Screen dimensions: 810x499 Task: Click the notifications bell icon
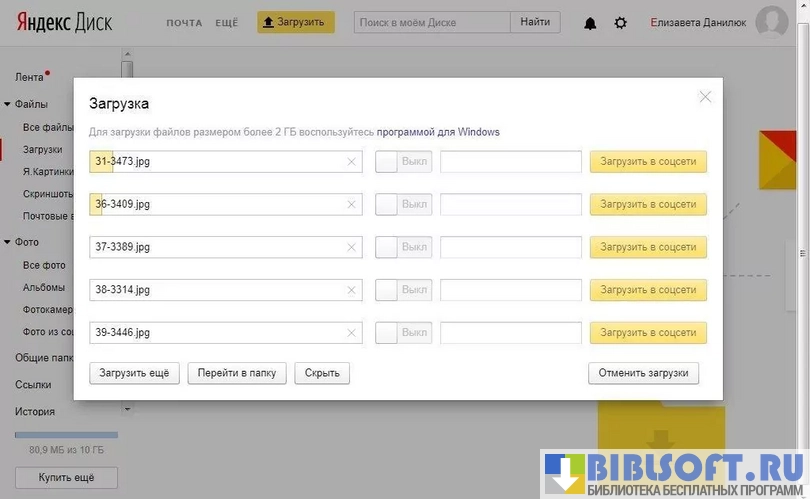click(x=590, y=23)
